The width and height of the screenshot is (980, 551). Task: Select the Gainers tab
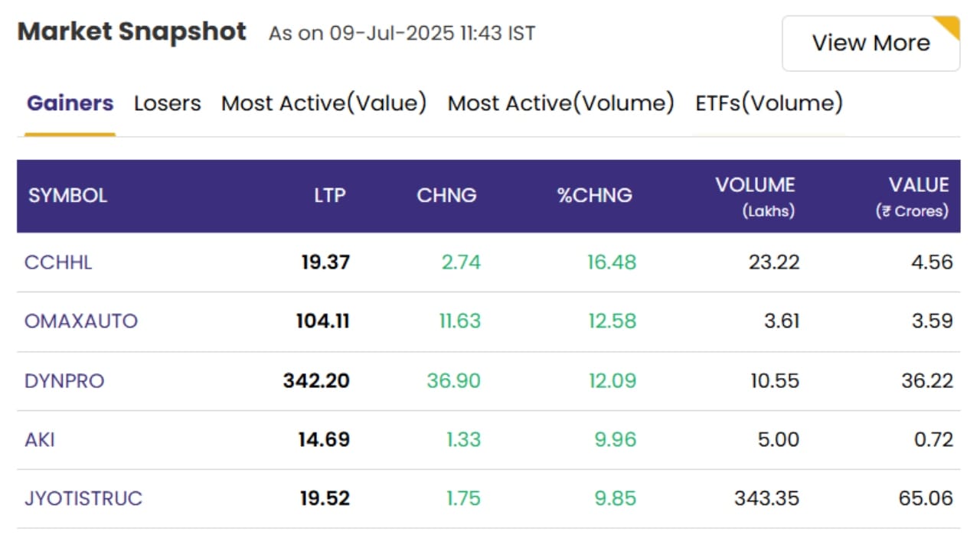(70, 103)
